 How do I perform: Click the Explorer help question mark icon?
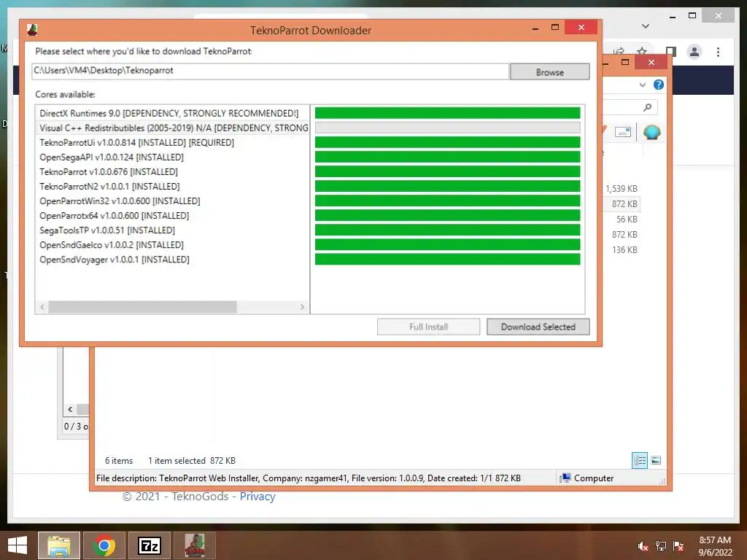(x=659, y=85)
